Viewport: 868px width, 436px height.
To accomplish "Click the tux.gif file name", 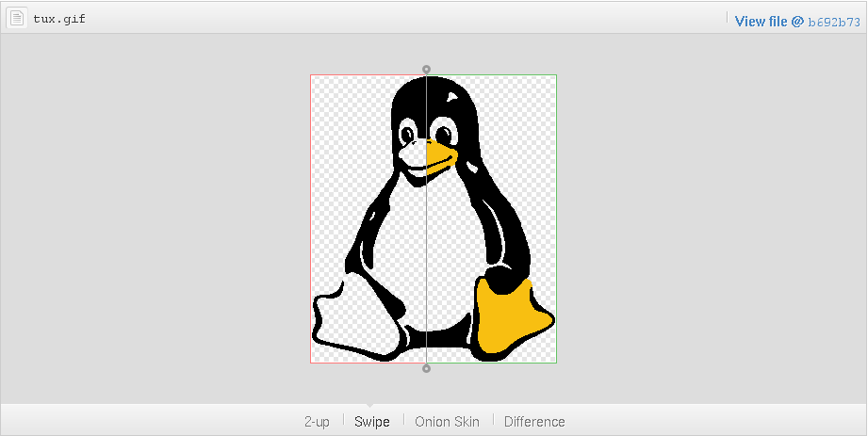I will coord(59,19).
